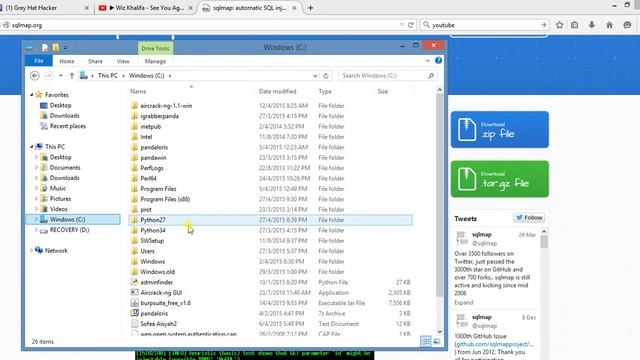Viewport: 640px width, 360px height.
Task: Select burpsuite_free_v1.6 jar file icon
Action: [x=135, y=303]
